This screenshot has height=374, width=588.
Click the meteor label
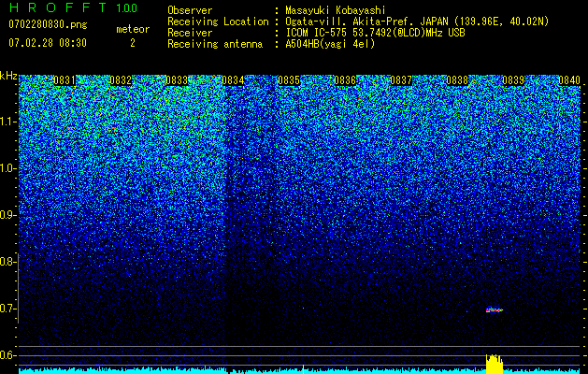pos(133,29)
